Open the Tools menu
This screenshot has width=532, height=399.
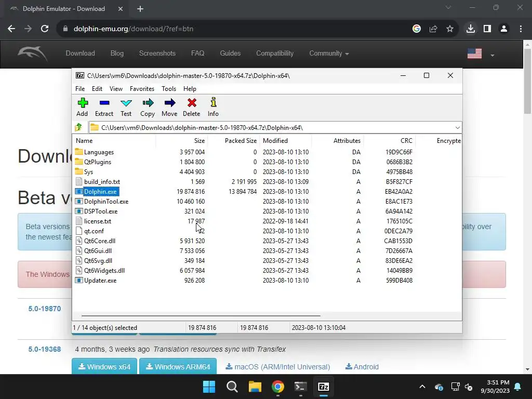point(169,88)
